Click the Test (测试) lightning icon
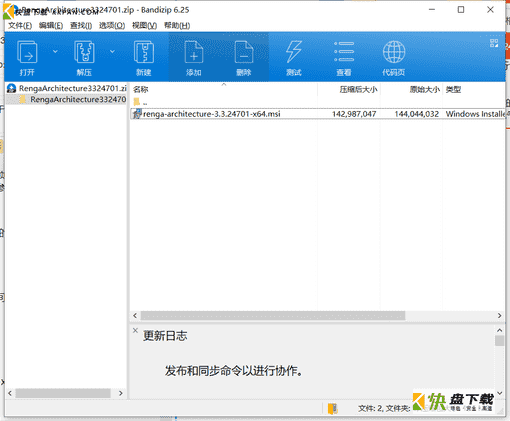This screenshot has width=510, height=421. 294,52
